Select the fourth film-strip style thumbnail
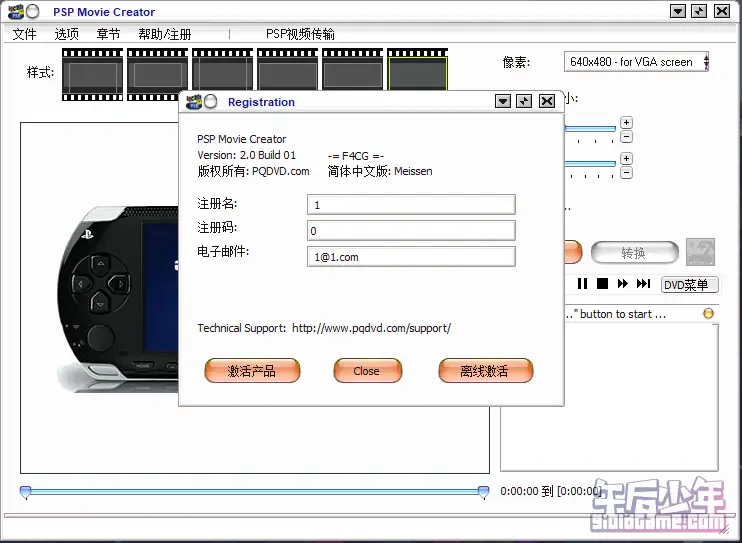The width and height of the screenshot is (742, 543). [x=288, y=69]
